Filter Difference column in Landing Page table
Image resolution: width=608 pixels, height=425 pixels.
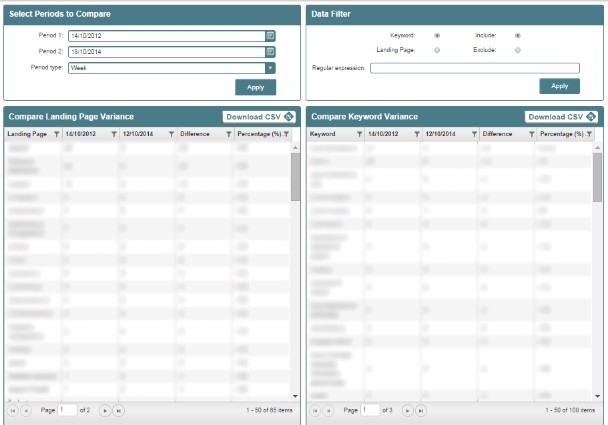pos(229,134)
